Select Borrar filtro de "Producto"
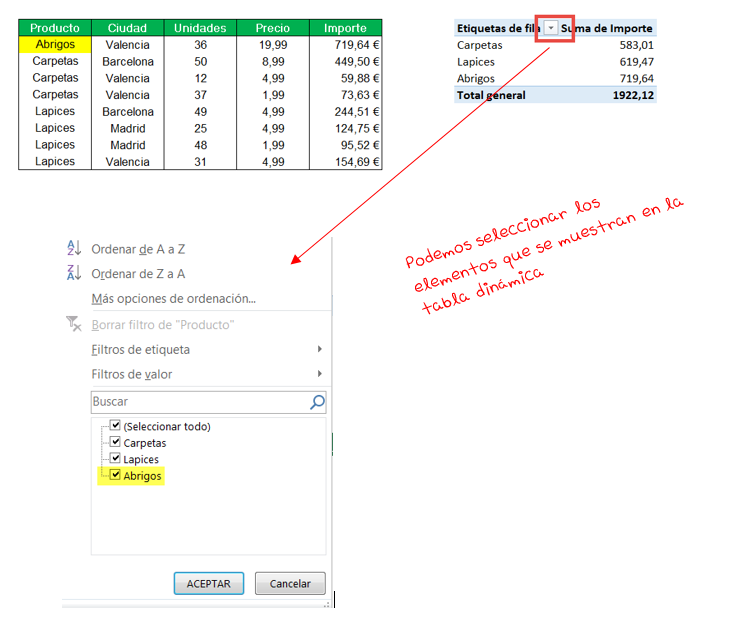Screen dimensions: 755x626 163,325
